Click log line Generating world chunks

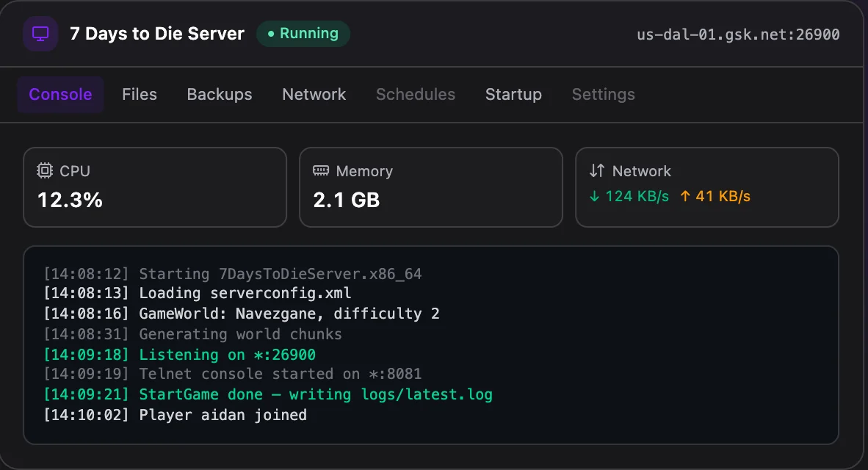(192, 334)
